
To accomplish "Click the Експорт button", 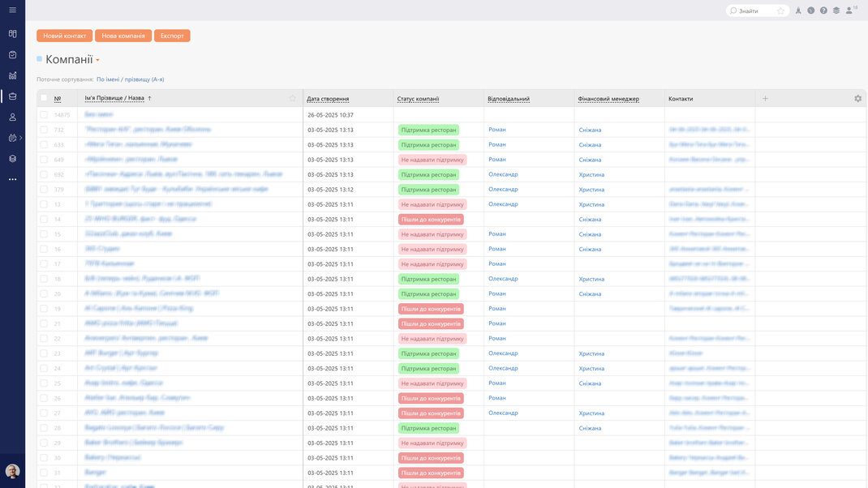I will tap(172, 36).
